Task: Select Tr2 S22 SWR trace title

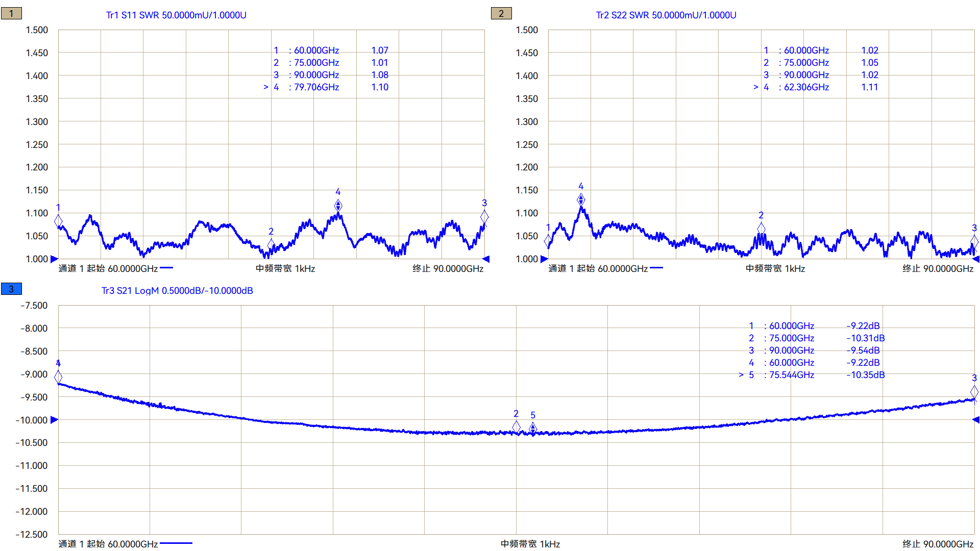Action: click(x=666, y=15)
